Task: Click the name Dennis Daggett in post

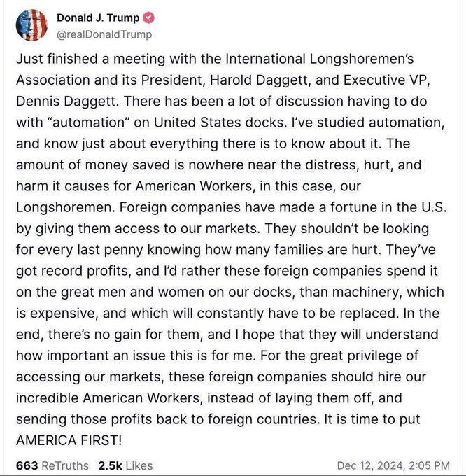Action: [x=67, y=101]
